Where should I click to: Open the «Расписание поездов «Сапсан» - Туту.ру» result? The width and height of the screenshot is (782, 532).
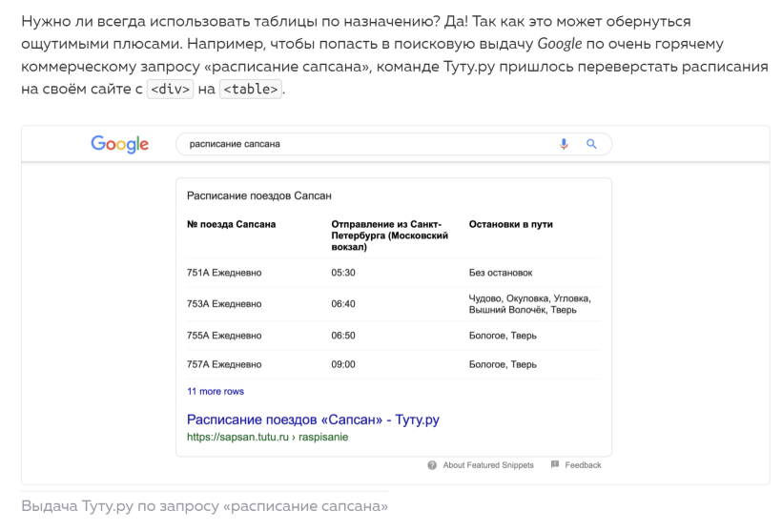click(313, 419)
